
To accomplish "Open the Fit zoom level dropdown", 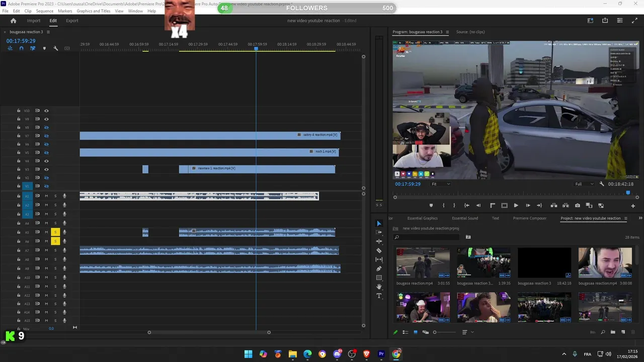I will (441, 184).
